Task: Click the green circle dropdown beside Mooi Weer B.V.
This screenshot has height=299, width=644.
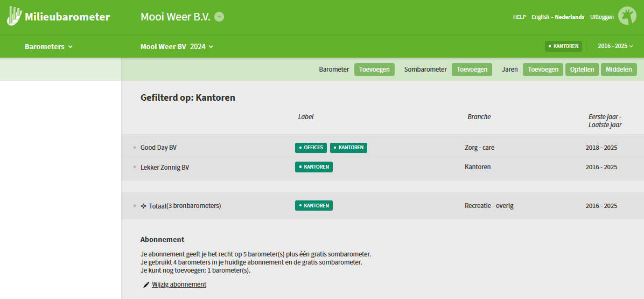Action: tap(219, 17)
